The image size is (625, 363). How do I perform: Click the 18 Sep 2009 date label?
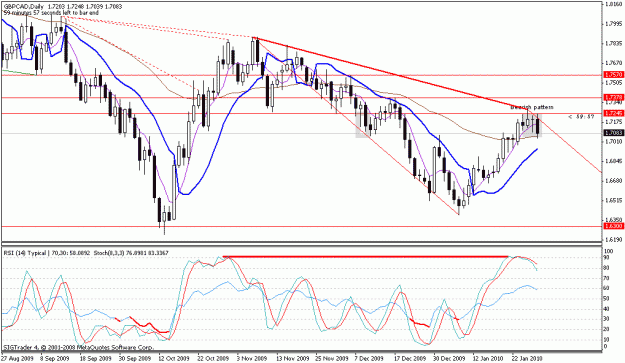(95, 358)
